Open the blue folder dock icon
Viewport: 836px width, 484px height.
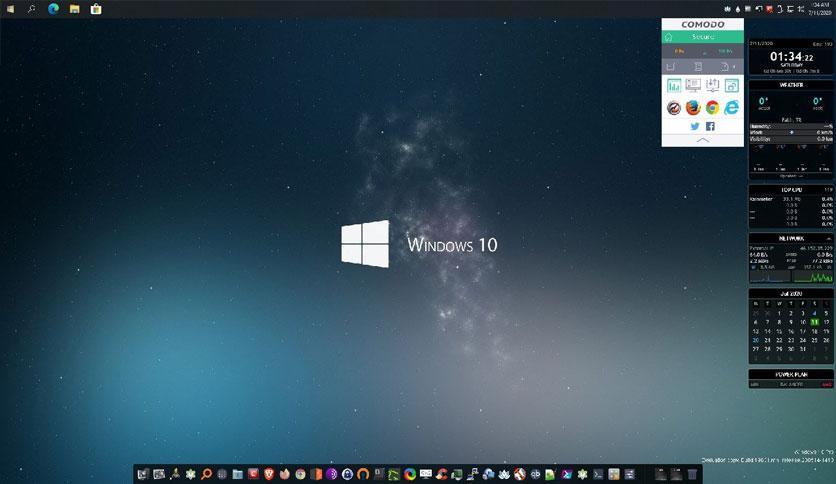pos(238,474)
